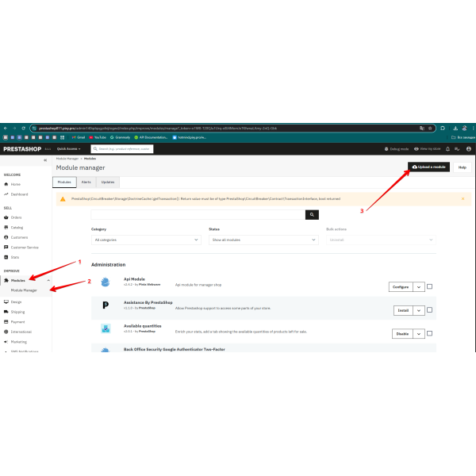Click the Debug mode indicator
Screen dimensions: 476x476
point(397,149)
